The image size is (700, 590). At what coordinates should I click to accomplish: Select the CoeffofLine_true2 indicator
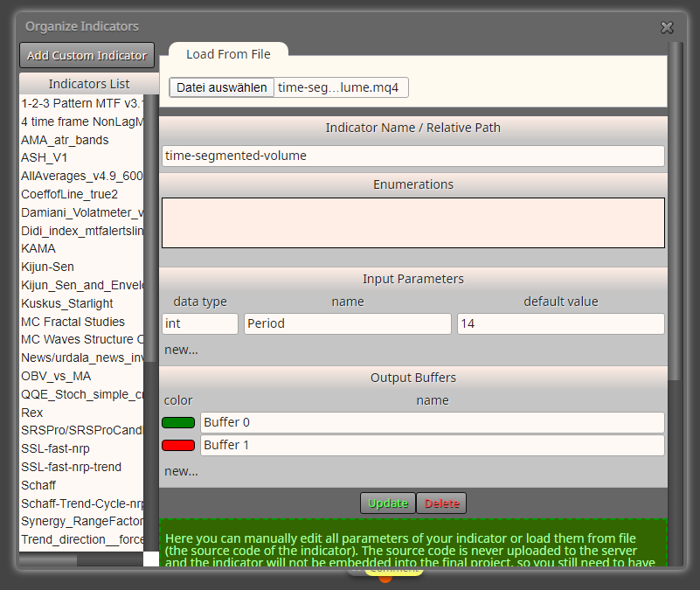(81, 194)
